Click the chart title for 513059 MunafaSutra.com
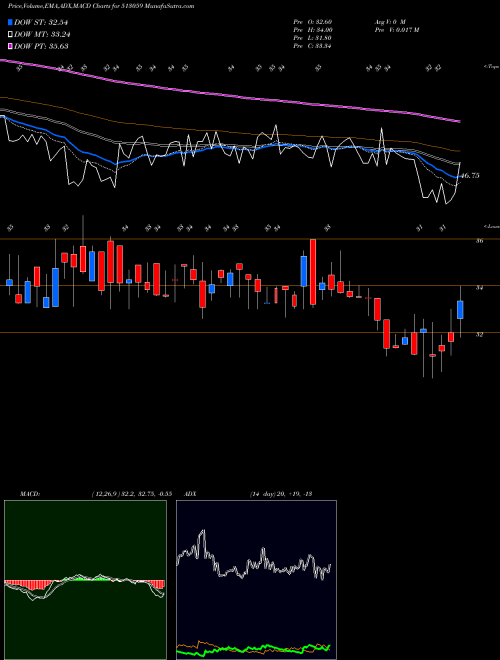Image resolution: width=500 pixels, height=660 pixels. pos(101,6)
